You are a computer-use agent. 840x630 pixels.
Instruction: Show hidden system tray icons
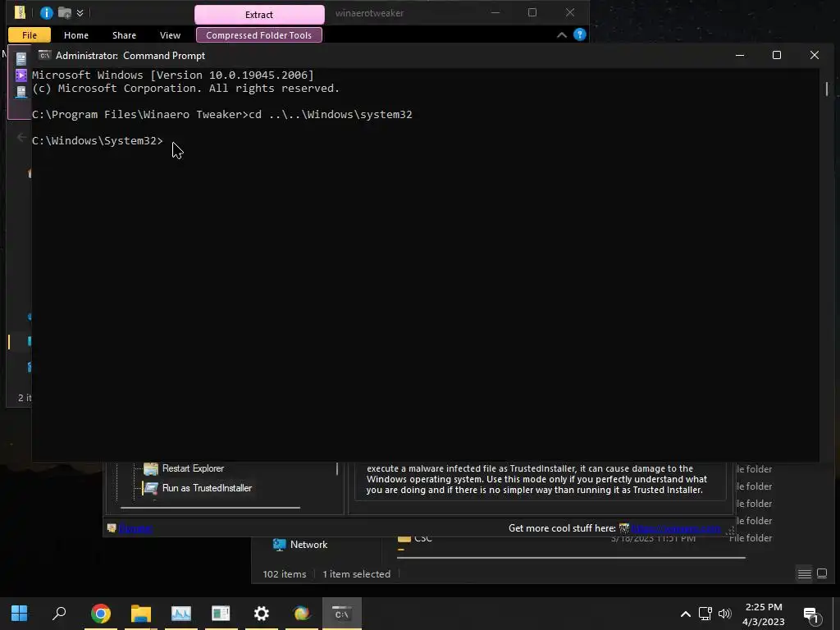685,614
